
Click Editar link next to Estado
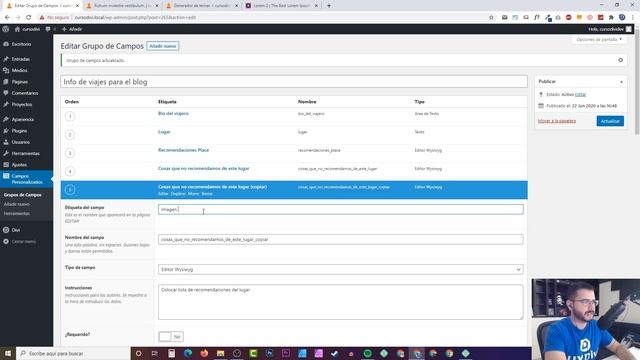tap(580, 95)
